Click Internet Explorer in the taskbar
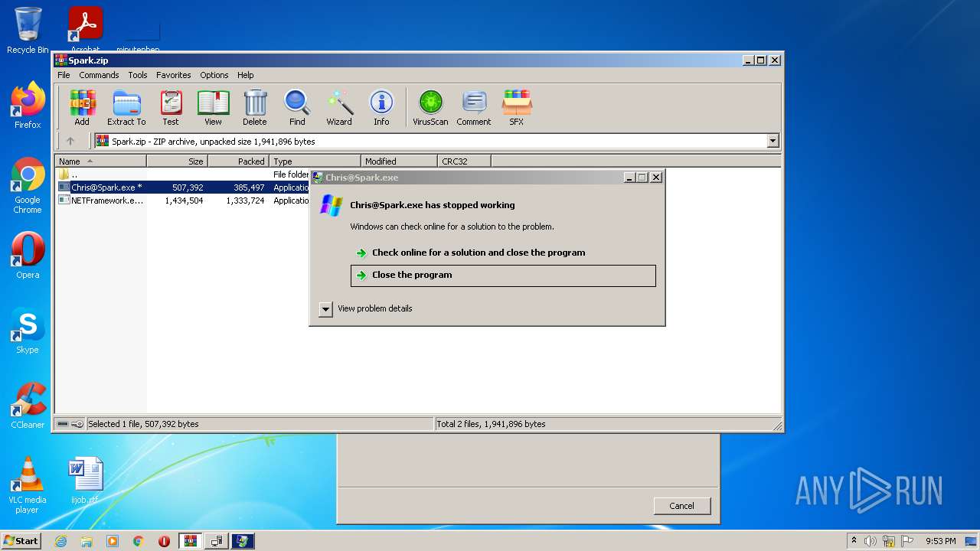The width and height of the screenshot is (980, 551). (x=60, y=541)
